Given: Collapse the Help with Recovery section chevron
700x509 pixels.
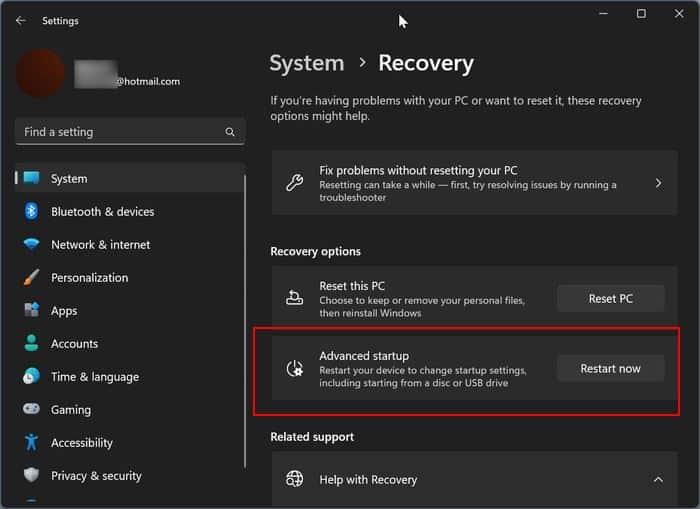Looking at the screenshot, I should [x=658, y=480].
